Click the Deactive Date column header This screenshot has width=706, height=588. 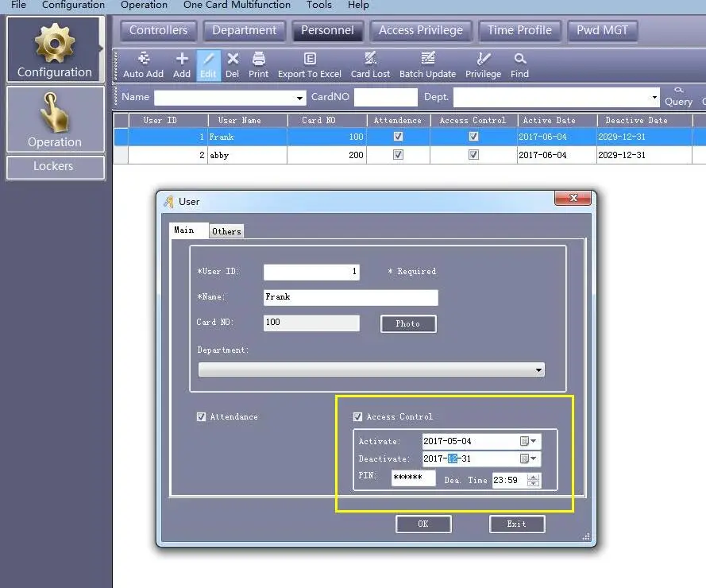click(x=644, y=120)
